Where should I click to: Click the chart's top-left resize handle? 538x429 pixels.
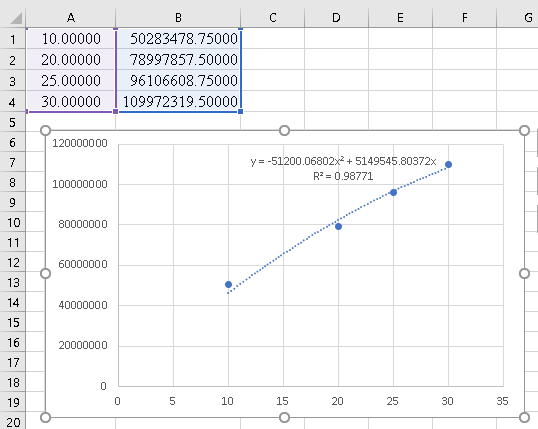[45, 130]
